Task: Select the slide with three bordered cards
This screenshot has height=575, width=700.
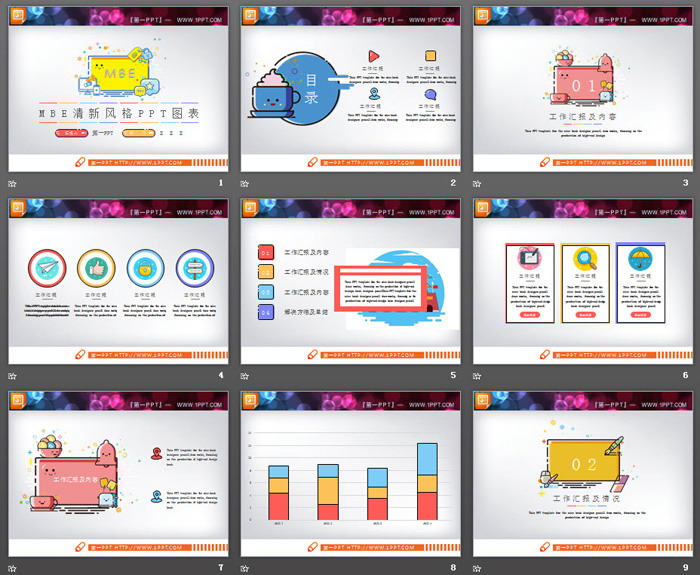Action: [x=582, y=281]
